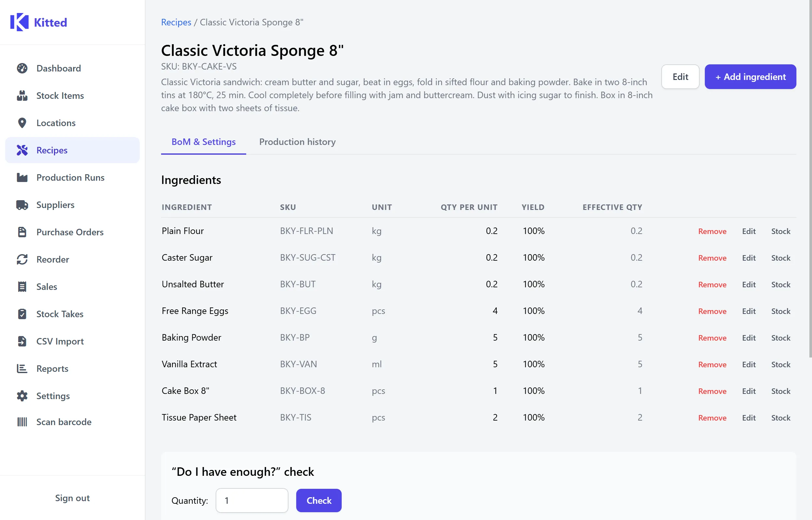Image resolution: width=812 pixels, height=520 pixels.
Task: Click the Purchase Orders document icon
Action: pos(22,232)
